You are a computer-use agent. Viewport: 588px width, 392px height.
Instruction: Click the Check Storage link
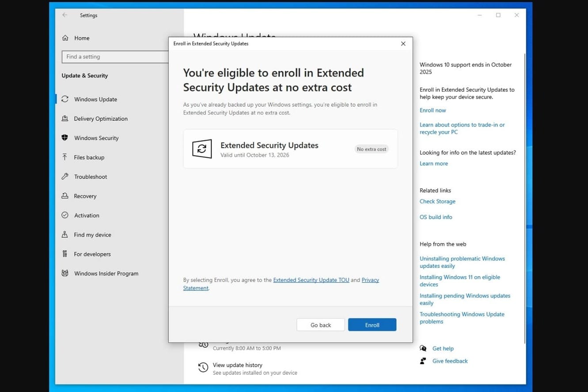pyautogui.click(x=437, y=202)
